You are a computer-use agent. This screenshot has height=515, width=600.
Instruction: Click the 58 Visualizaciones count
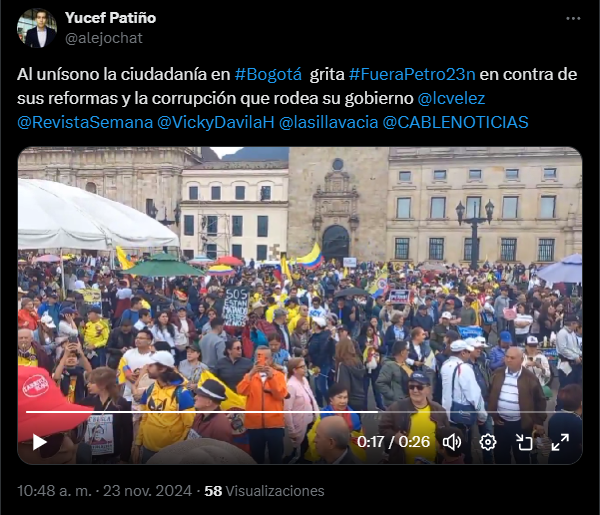pyautogui.click(x=264, y=491)
